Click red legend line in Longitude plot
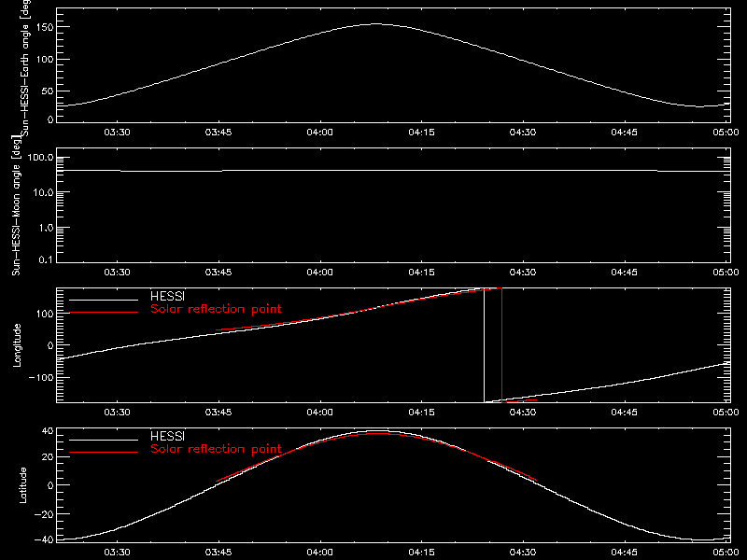The width and height of the screenshot is (747, 560). (x=104, y=313)
